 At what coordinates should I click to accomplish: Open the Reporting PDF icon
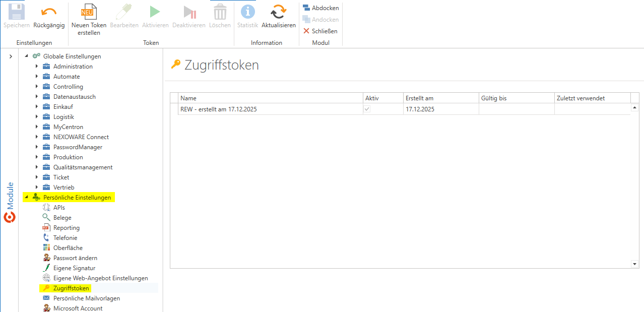click(46, 228)
